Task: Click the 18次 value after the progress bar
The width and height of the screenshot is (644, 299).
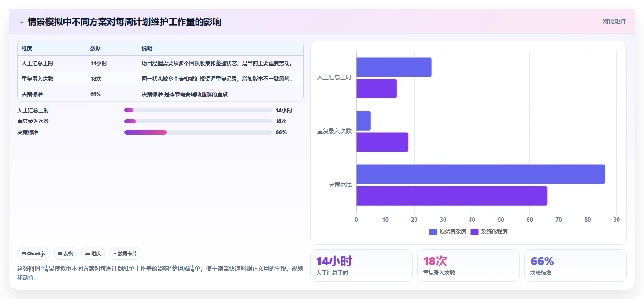Action: tap(281, 121)
